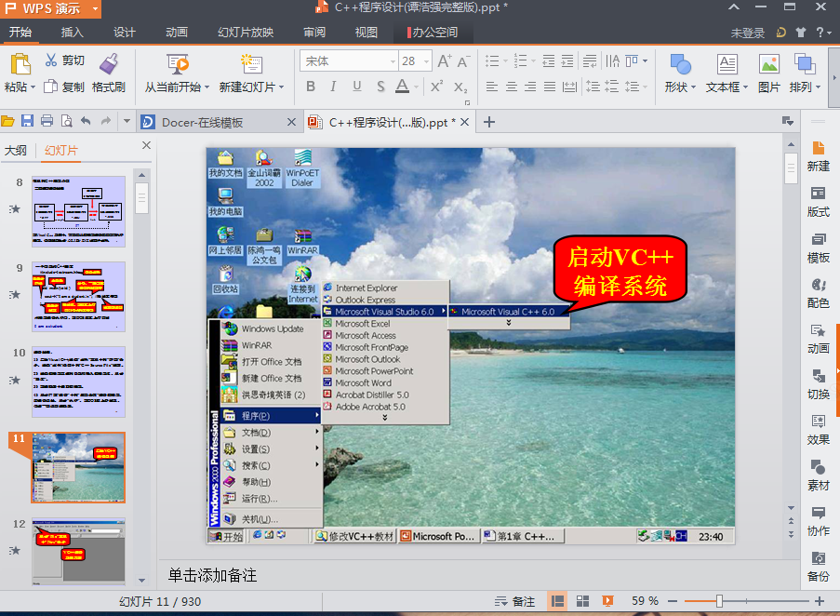Click the 未登录 login link

tap(747, 33)
